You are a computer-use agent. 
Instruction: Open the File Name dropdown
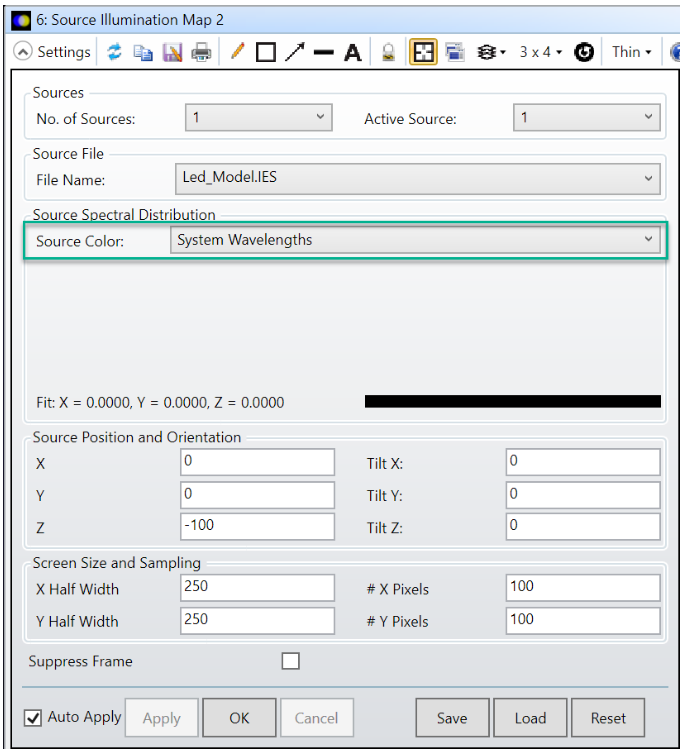[x=415, y=179]
